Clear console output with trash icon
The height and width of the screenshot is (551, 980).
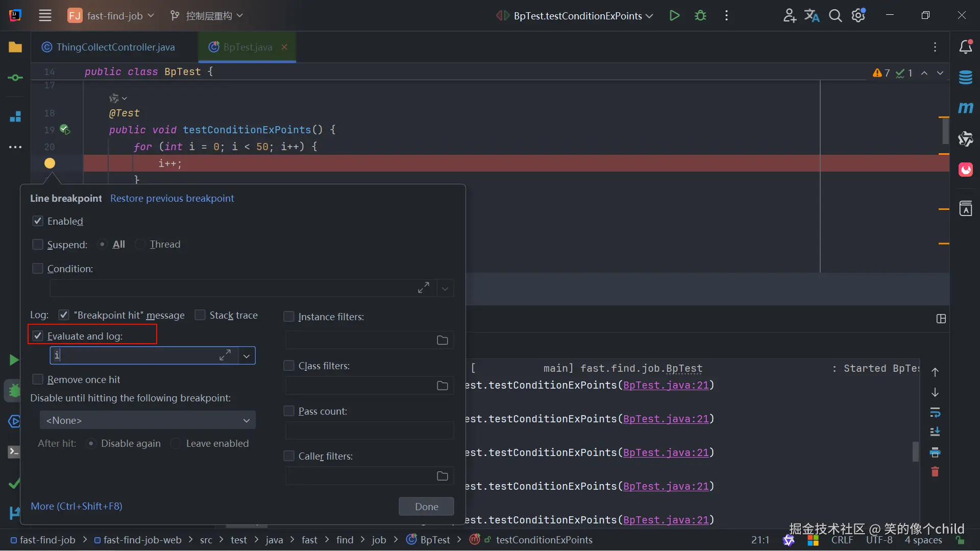click(935, 472)
